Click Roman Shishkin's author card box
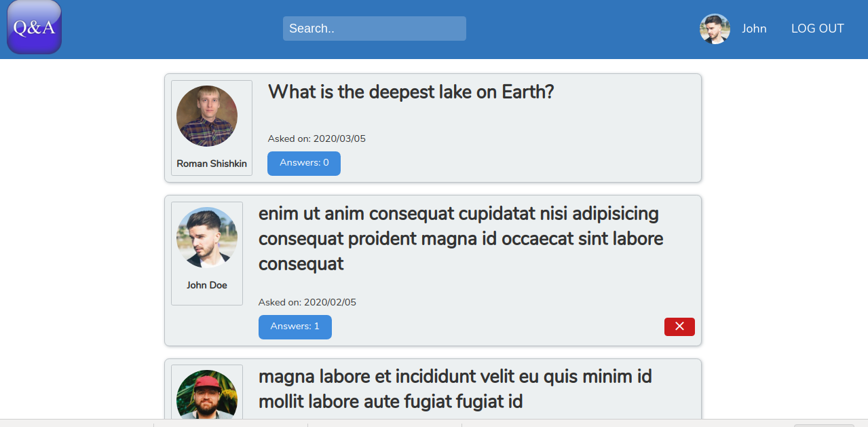Viewport: 868px width, 427px height. pyautogui.click(x=212, y=128)
